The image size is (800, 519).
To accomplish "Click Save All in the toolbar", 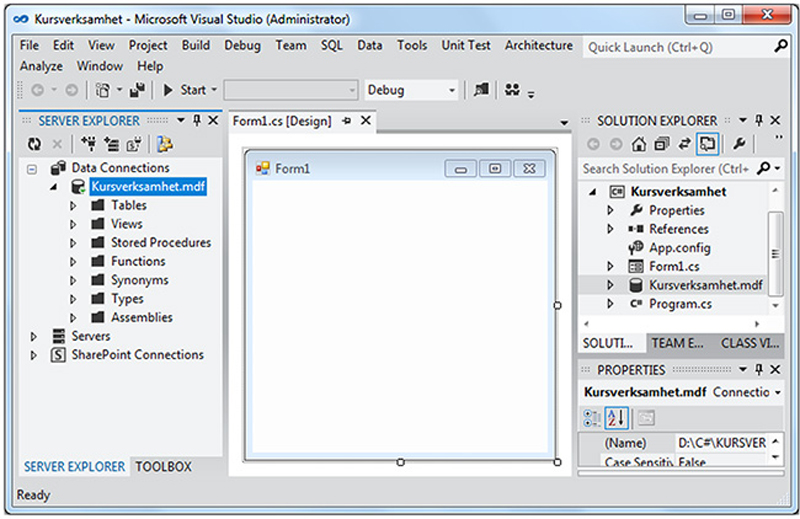I will [x=137, y=90].
